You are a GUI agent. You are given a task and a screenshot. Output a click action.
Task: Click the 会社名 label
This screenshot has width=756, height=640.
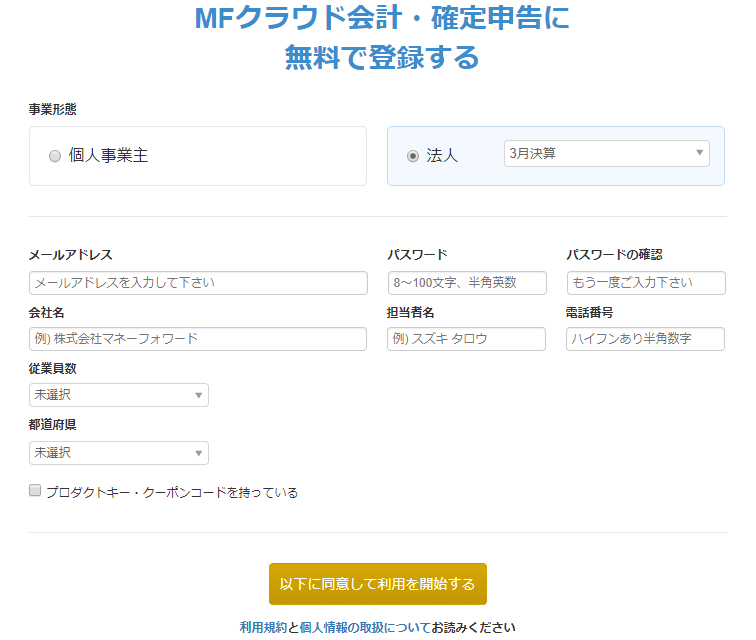tap(46, 313)
